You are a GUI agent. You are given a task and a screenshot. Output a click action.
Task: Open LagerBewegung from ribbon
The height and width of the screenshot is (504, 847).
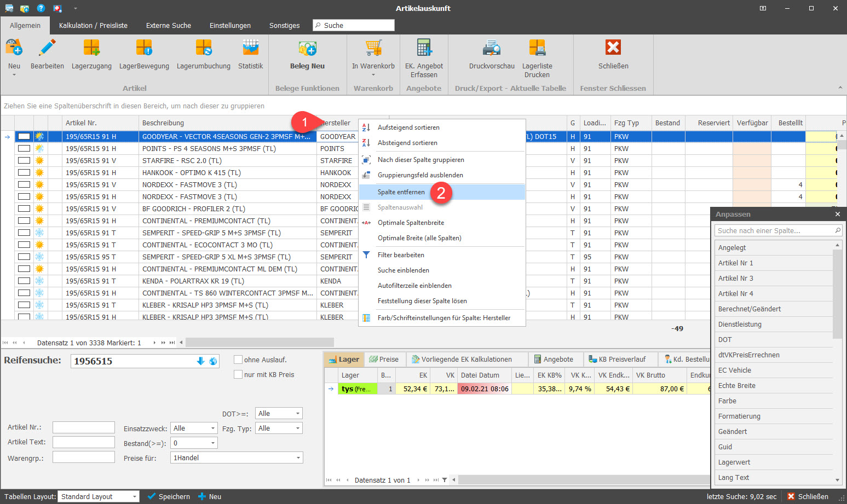pyautogui.click(x=144, y=48)
